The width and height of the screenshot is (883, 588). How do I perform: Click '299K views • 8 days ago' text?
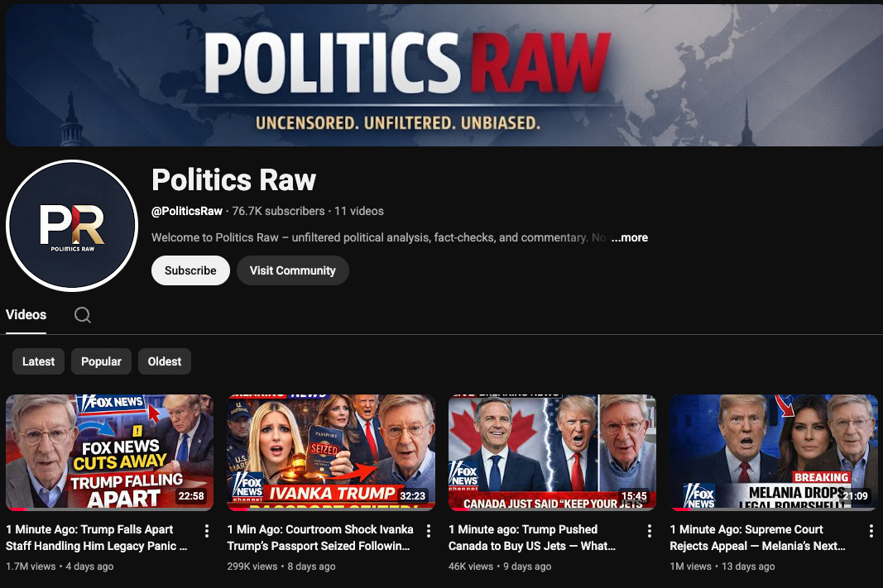(281, 566)
